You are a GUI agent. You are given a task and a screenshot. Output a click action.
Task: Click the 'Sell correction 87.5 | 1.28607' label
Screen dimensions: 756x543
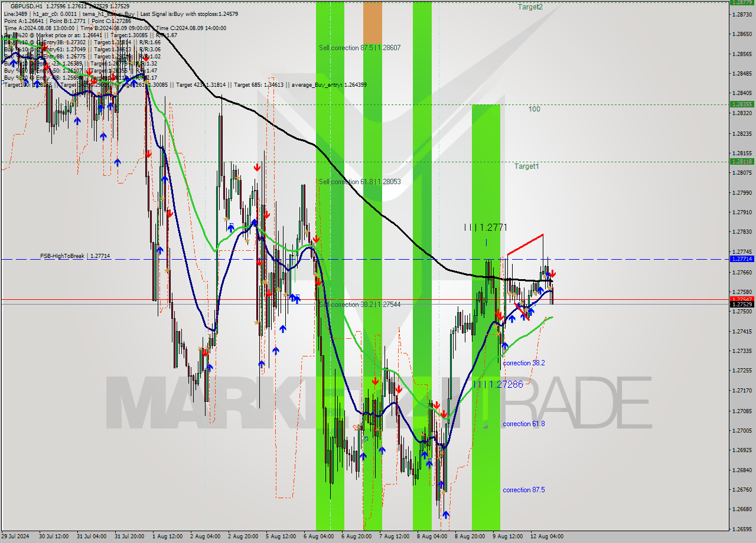click(360, 47)
